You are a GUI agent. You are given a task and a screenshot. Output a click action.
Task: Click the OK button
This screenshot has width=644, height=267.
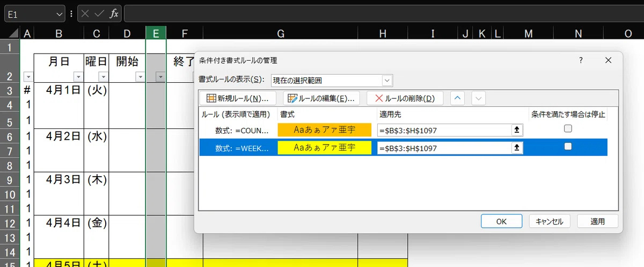pos(502,221)
